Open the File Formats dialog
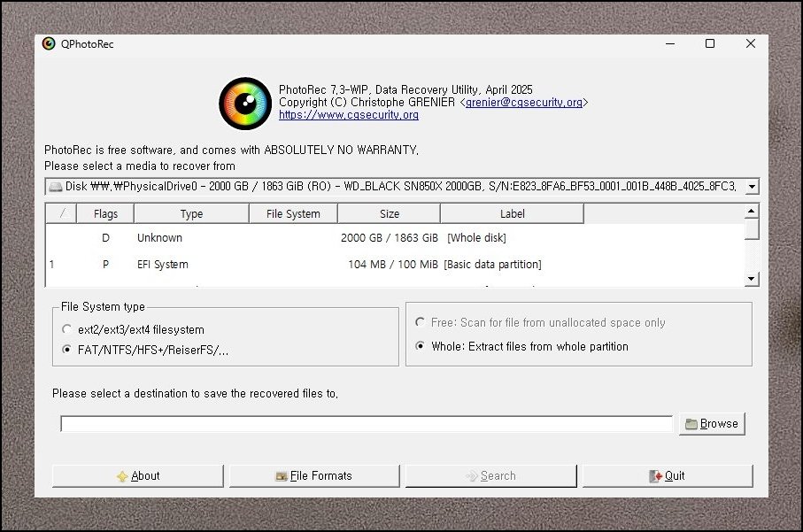803x532 pixels. (314, 475)
